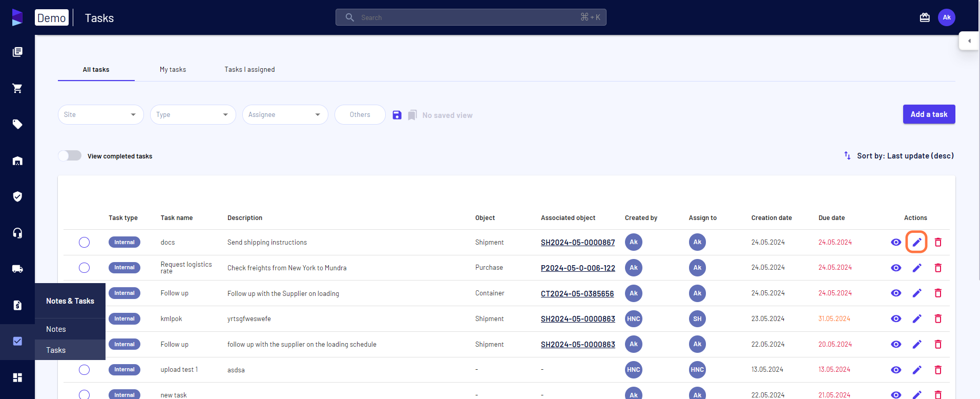Click the Demo workspace label
The image size is (980, 399).
[x=52, y=17]
